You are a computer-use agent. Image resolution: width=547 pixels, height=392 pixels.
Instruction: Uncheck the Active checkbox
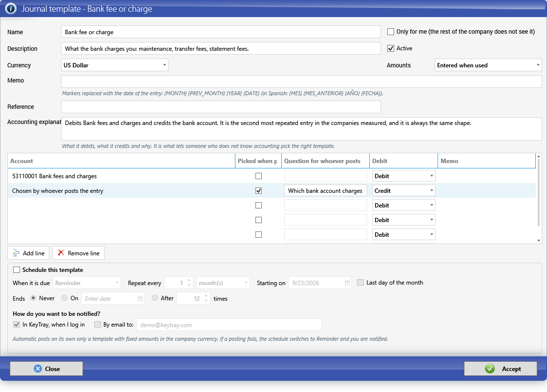pyautogui.click(x=391, y=48)
